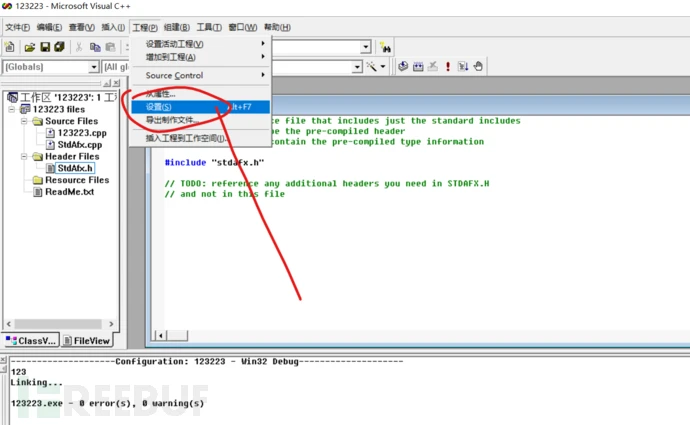Click the New Text File toolbar icon
Image resolution: width=690 pixels, height=425 pixels.
tap(9, 47)
